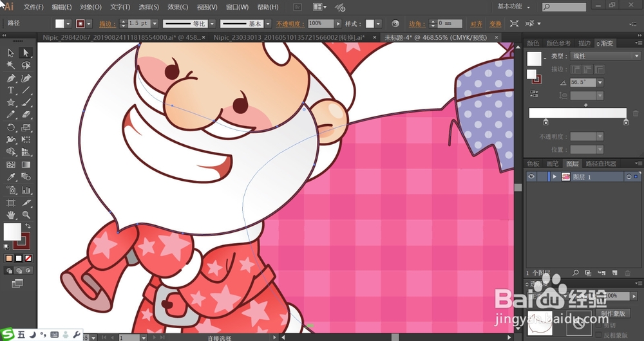Image resolution: width=644 pixels, height=341 pixels.
Task: Select the Symbol Sprayer tool
Action: [11, 190]
